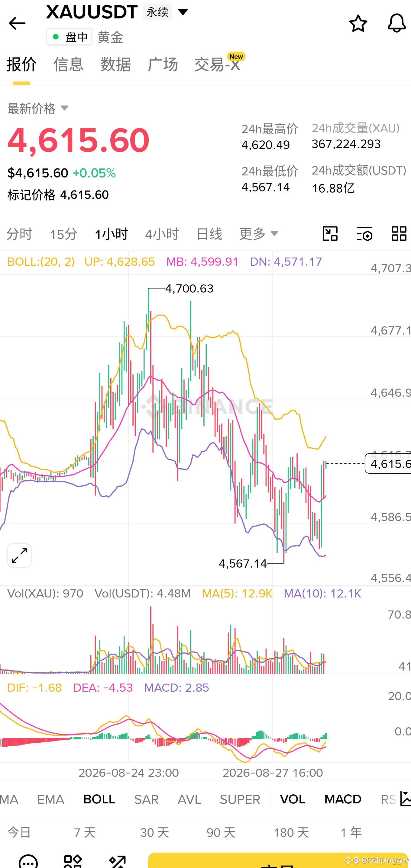
Task: Select the 4小时 timeframe
Action: [162, 234]
